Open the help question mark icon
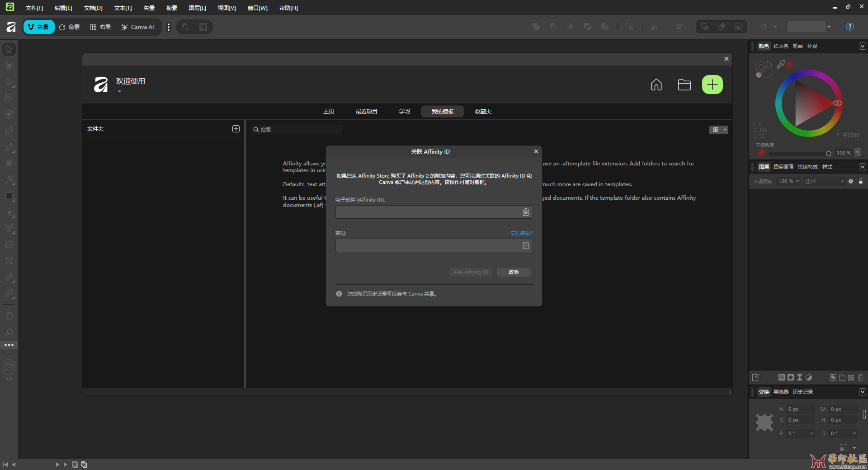This screenshot has width=868, height=470. 849,27
